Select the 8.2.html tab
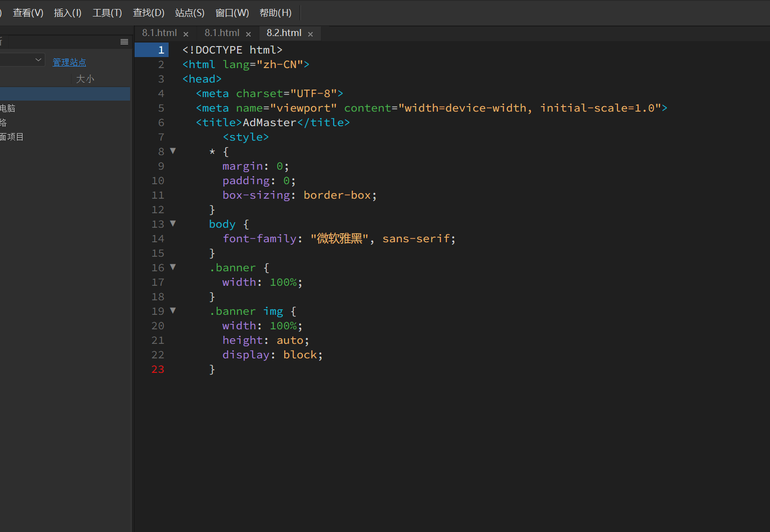This screenshot has width=770, height=532. [x=284, y=33]
